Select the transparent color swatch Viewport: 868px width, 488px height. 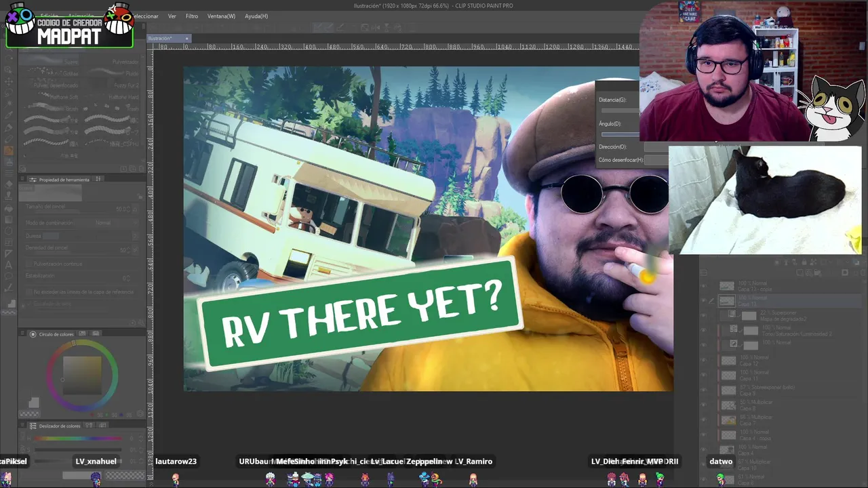pyautogui.click(x=28, y=414)
